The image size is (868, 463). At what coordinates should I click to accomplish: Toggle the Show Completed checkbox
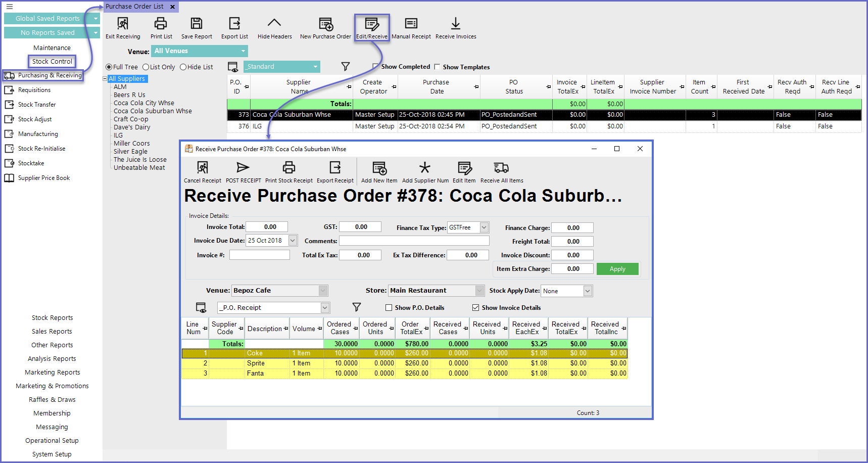[375, 66]
